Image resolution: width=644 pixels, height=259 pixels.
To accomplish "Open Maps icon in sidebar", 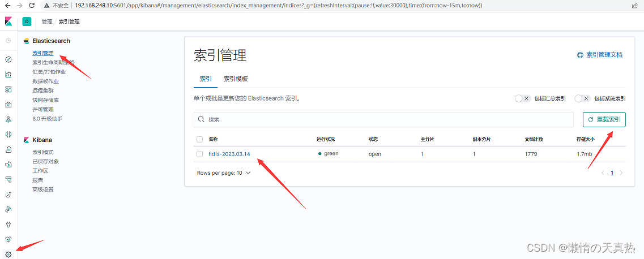I will pos(8,119).
